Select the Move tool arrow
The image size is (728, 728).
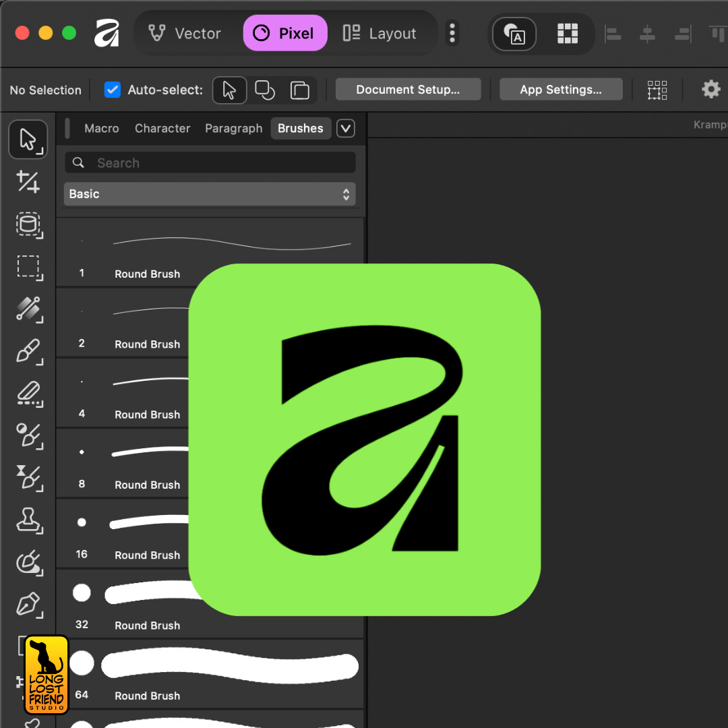[28, 140]
